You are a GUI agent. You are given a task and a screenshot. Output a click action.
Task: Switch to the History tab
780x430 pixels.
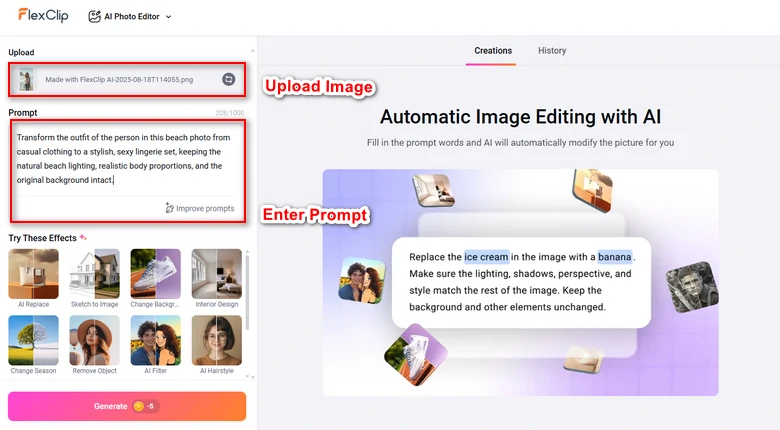552,51
